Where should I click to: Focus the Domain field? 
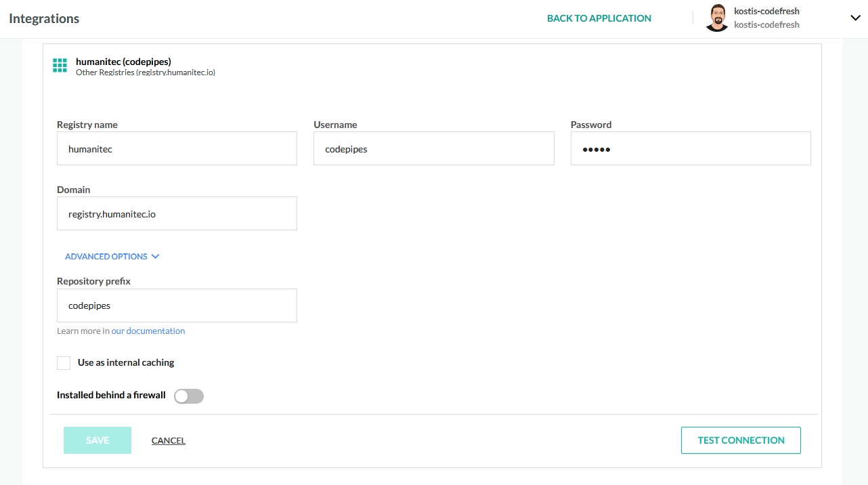pyautogui.click(x=177, y=213)
